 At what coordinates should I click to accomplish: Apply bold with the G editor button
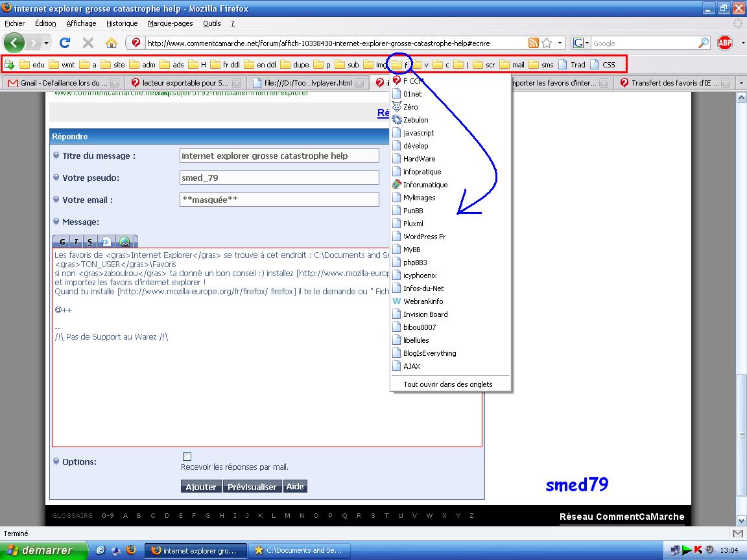(x=63, y=242)
